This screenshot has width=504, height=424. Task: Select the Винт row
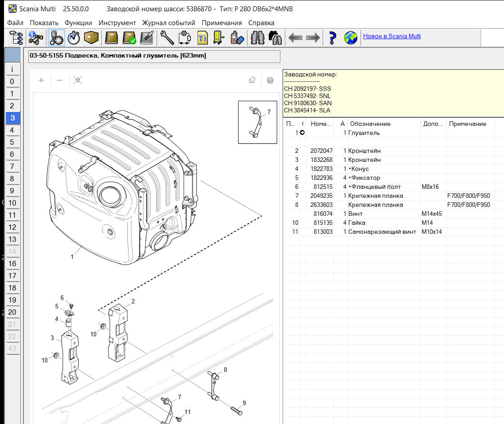coord(389,214)
